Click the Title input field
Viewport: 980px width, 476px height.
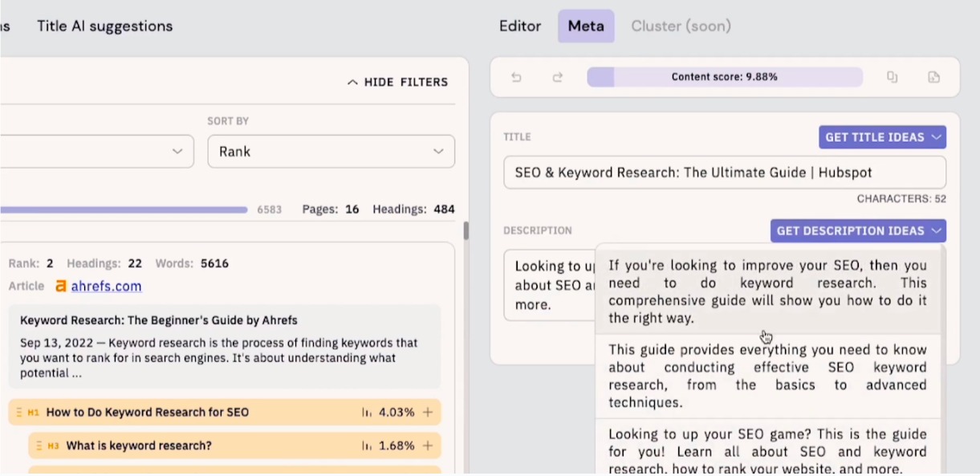coord(724,173)
